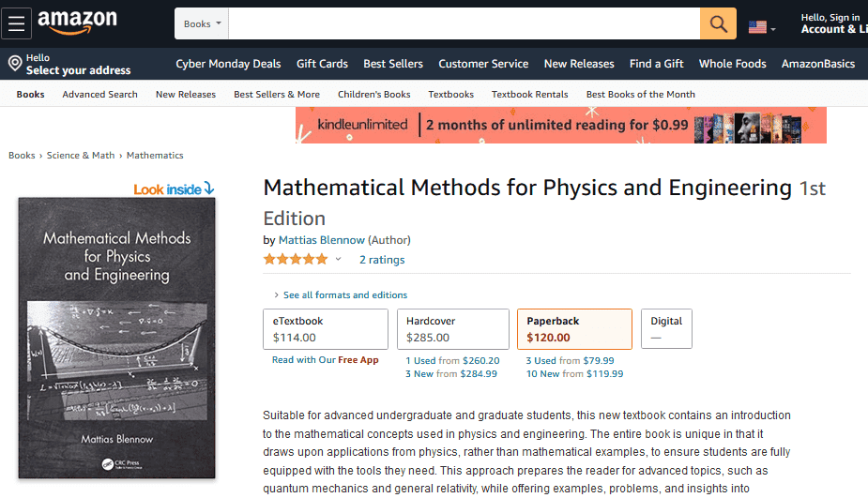Open Gift Cards page

coord(322,64)
